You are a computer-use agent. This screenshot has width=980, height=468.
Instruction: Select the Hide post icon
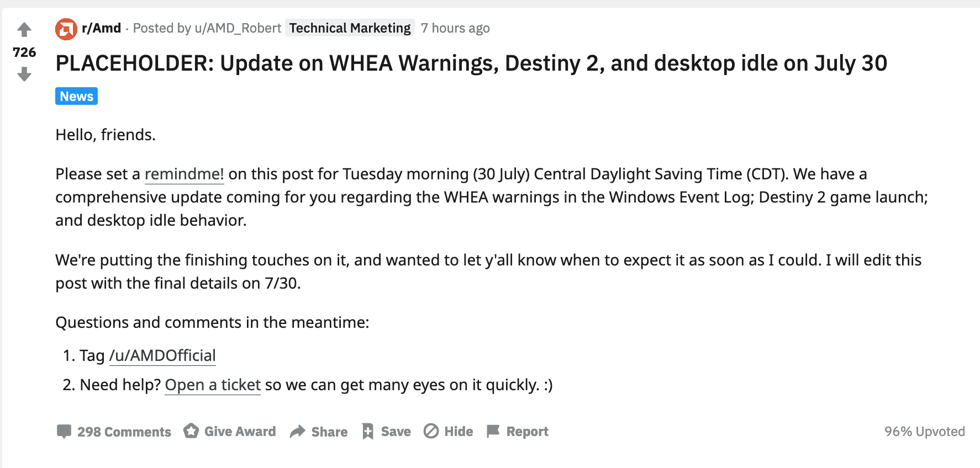(433, 431)
